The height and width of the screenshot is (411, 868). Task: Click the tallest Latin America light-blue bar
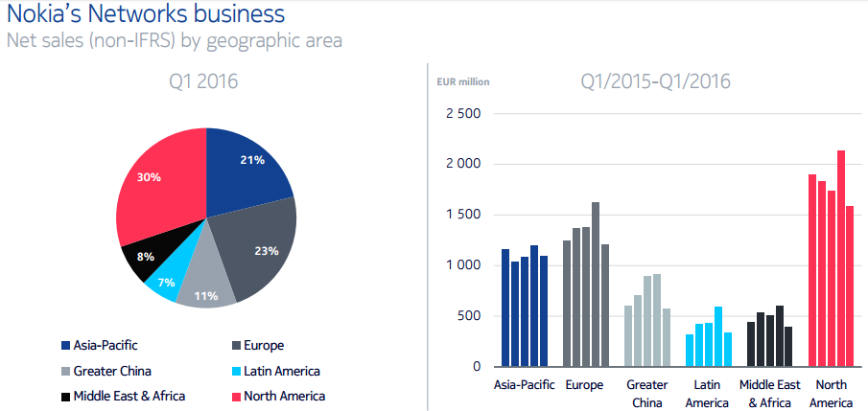pyautogui.click(x=718, y=336)
